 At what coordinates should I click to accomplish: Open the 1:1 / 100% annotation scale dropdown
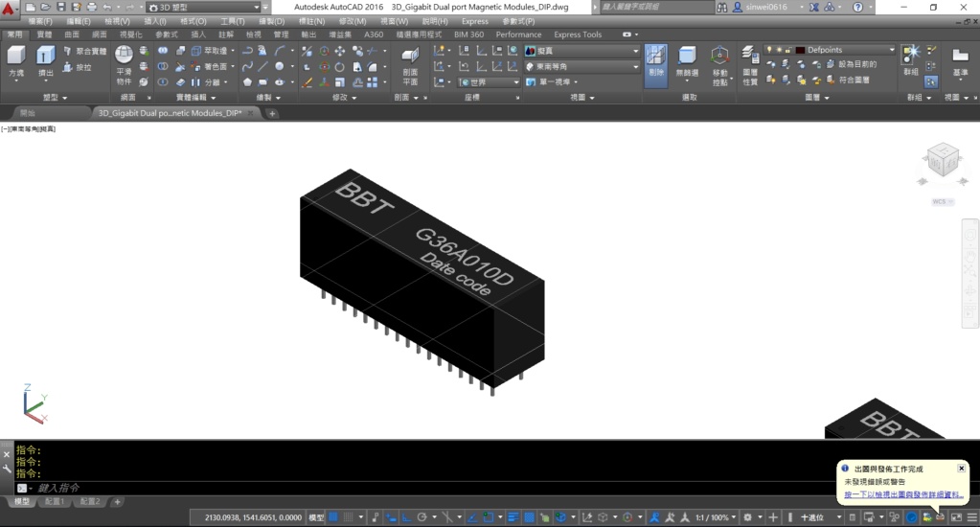point(716,517)
